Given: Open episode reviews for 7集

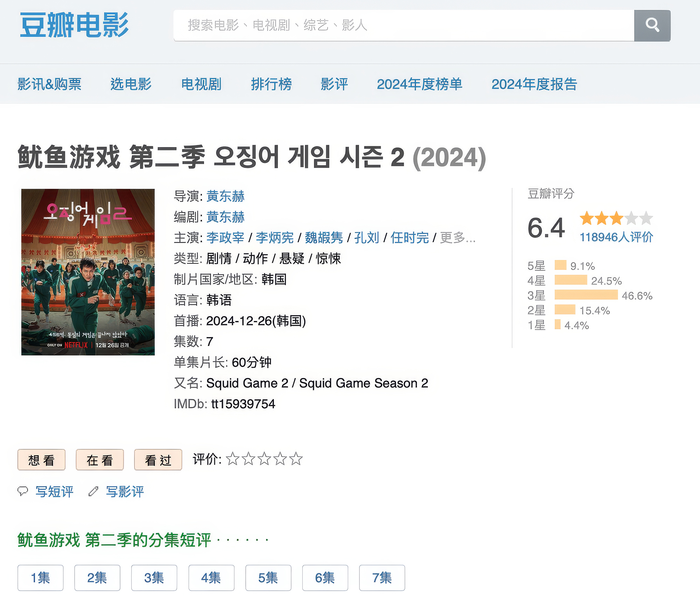Looking at the screenshot, I should (384, 578).
